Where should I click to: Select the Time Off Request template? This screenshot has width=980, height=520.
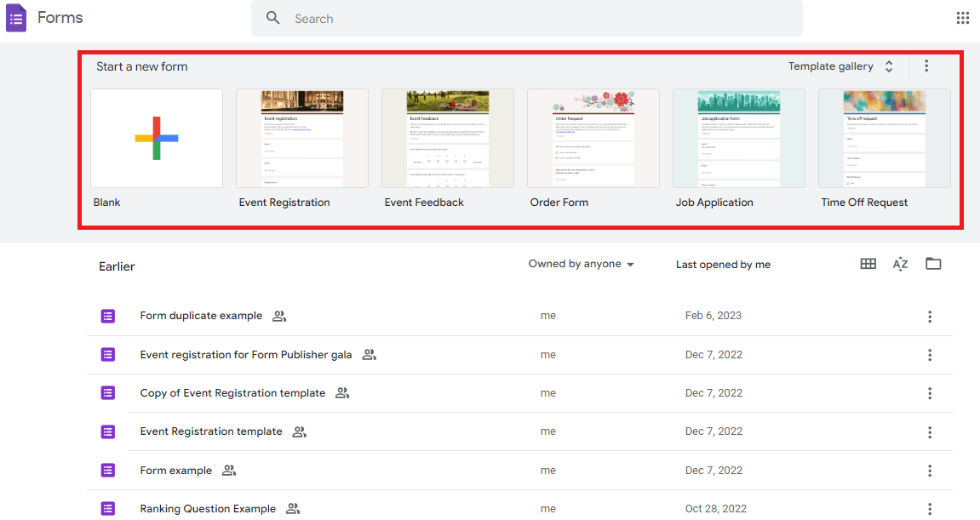pyautogui.click(x=885, y=138)
